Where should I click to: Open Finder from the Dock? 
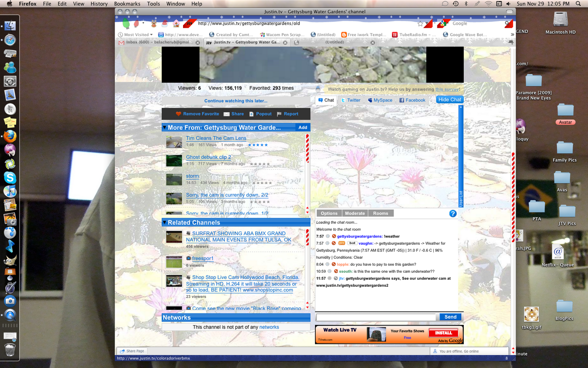coord(10,26)
